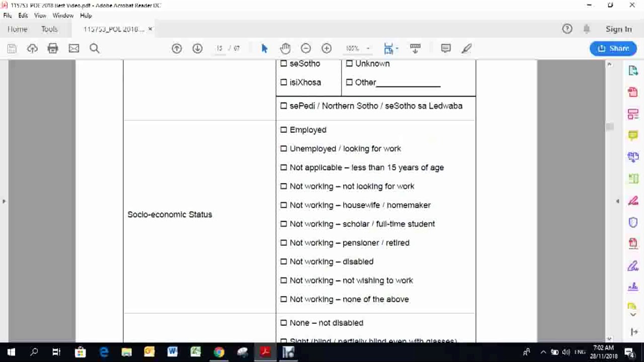644x362 pixels.
Task: Send file by email envelope icon
Action: (x=74, y=48)
